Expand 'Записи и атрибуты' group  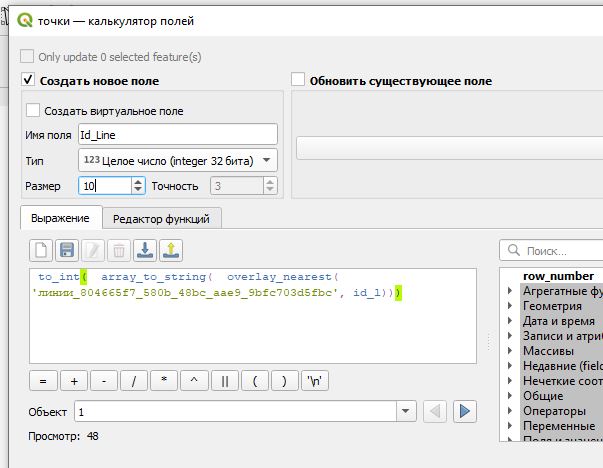click(x=510, y=336)
